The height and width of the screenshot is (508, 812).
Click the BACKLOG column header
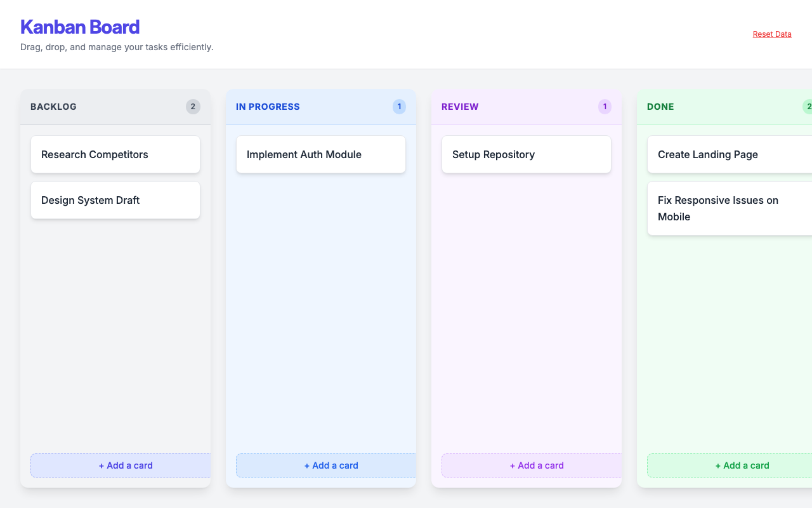pyautogui.click(x=54, y=107)
